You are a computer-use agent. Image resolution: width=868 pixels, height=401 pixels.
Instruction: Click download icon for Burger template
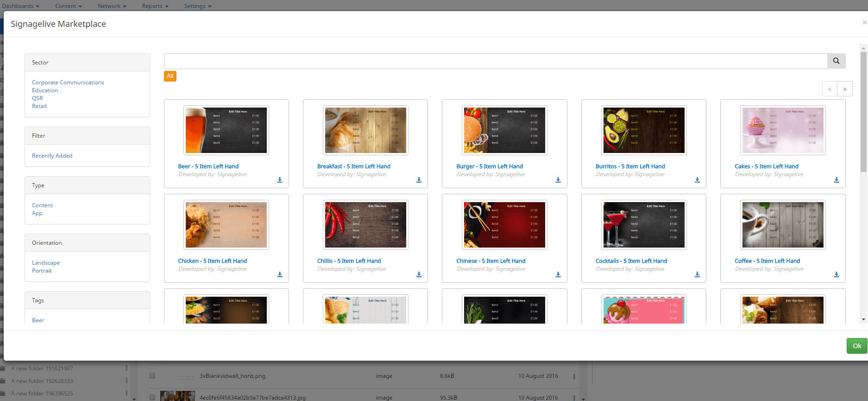558,180
